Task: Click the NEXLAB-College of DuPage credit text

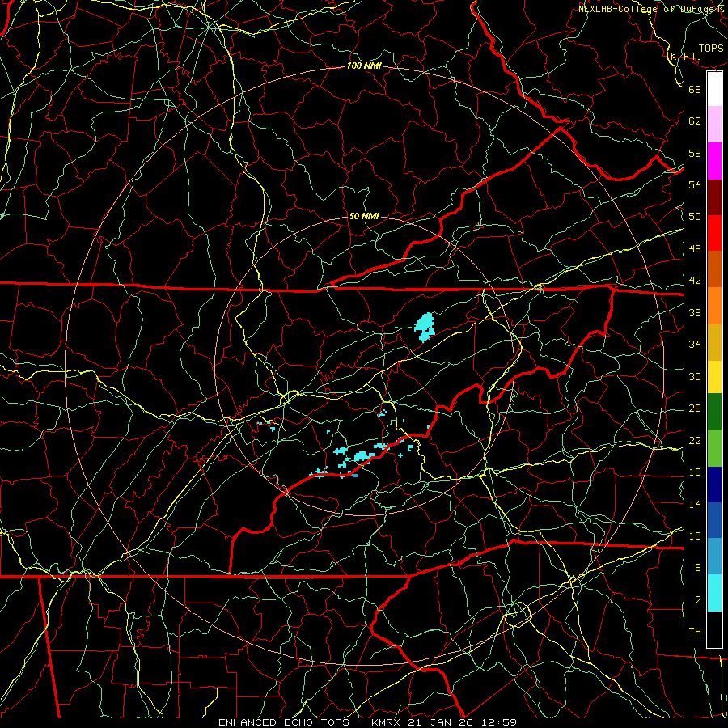Action: point(651,9)
